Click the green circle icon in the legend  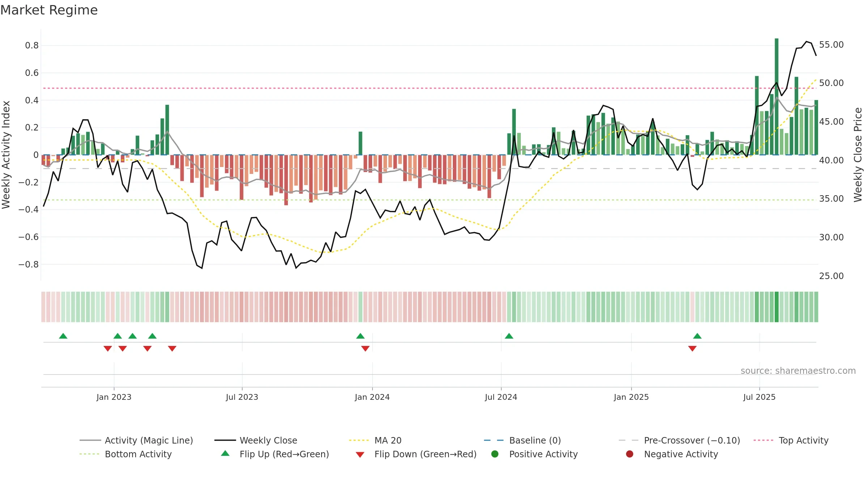point(495,454)
